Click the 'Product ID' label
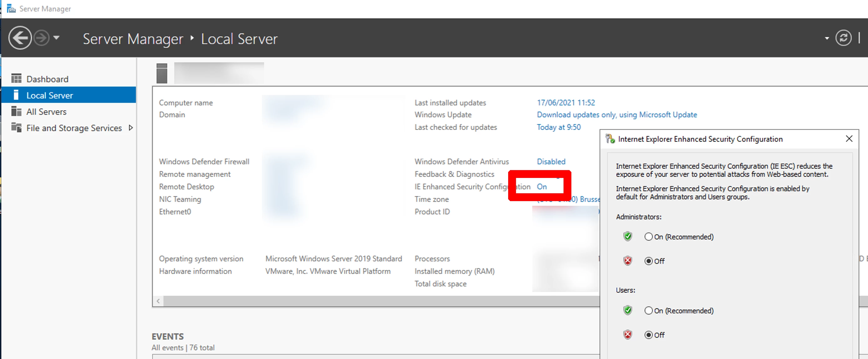This screenshot has height=359, width=868. click(432, 212)
